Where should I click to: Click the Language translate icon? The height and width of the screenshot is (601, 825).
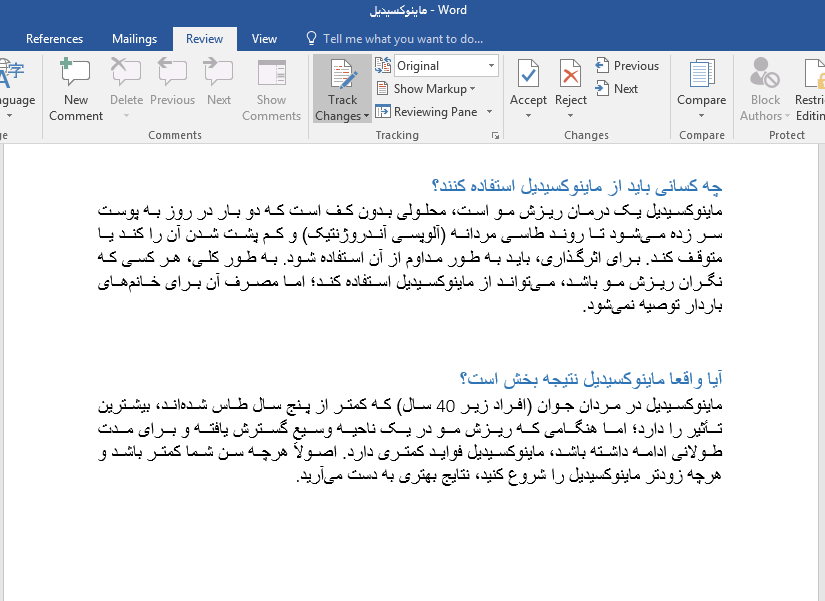coord(12,73)
